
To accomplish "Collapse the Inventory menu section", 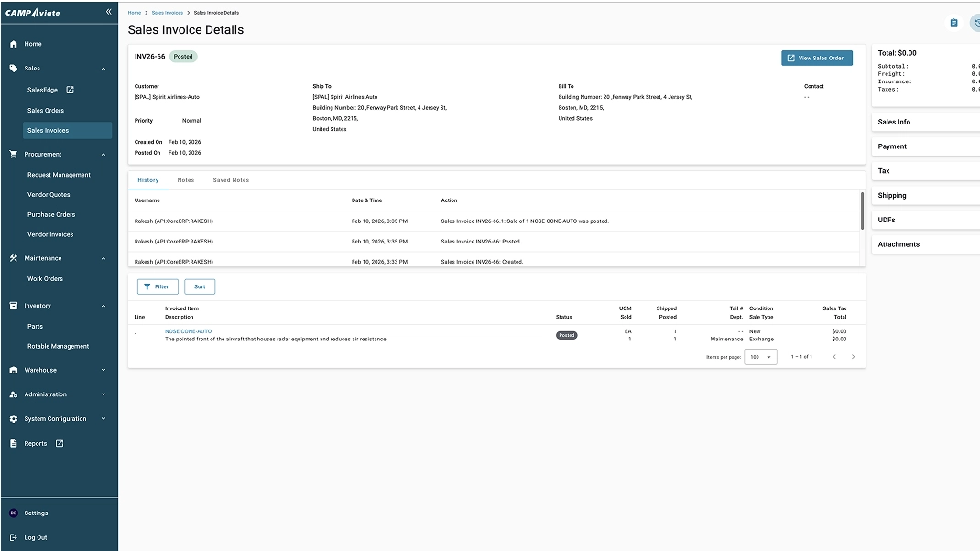I will (x=103, y=306).
